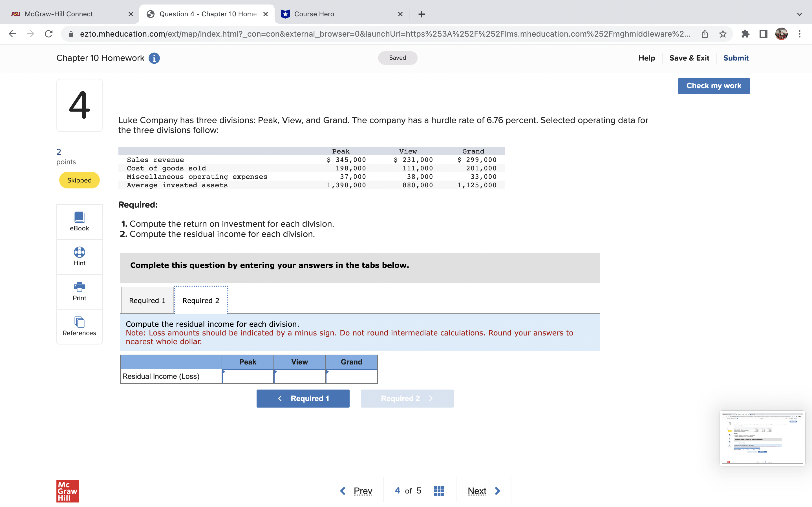Image resolution: width=812 pixels, height=507 pixels.
Task: Expand the tab search chevron
Action: pyautogui.click(x=799, y=14)
